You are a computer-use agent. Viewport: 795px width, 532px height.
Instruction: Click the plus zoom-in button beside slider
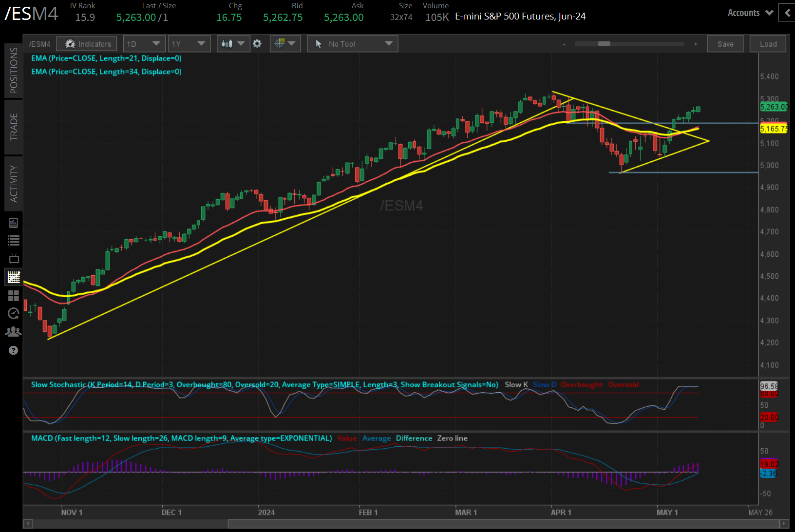[x=696, y=44]
